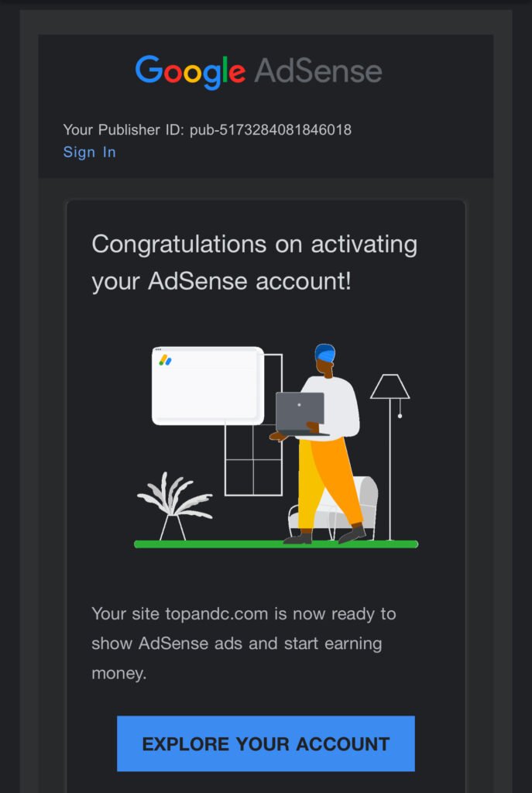
Task: Click the three dots on illustrated browser window
Action: 158,350
